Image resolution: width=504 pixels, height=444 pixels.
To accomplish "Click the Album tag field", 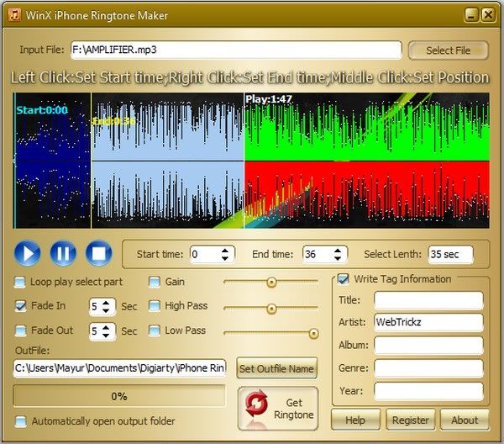I will pyautogui.click(x=428, y=346).
